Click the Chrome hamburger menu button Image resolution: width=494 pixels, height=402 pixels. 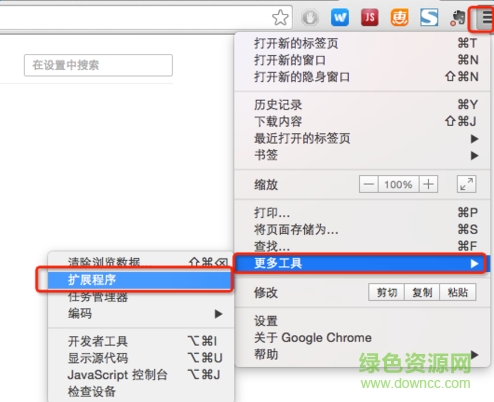[x=485, y=18]
